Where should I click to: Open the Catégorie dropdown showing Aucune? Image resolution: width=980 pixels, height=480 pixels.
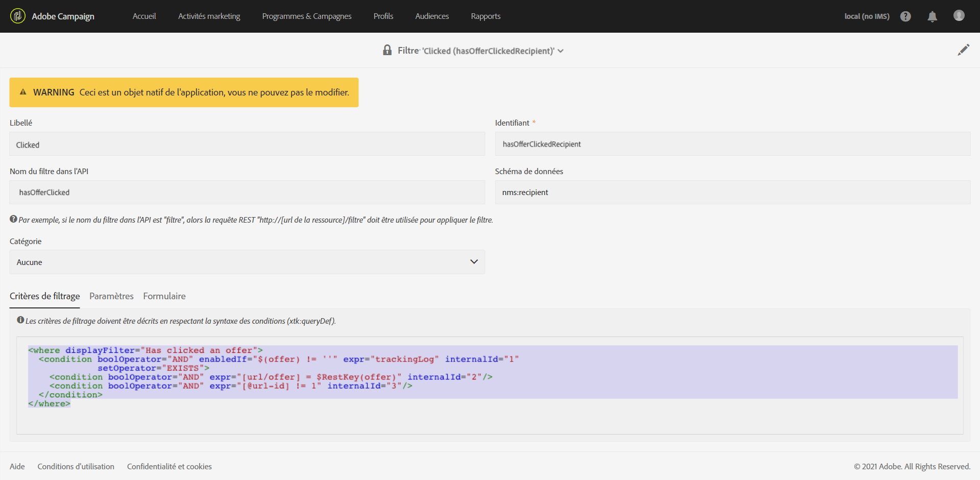pos(247,262)
